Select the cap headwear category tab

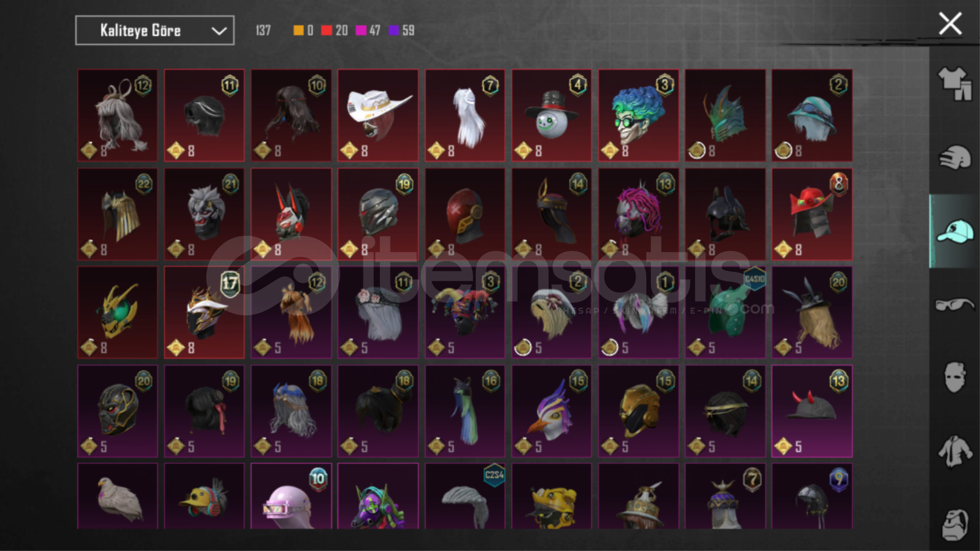[954, 231]
